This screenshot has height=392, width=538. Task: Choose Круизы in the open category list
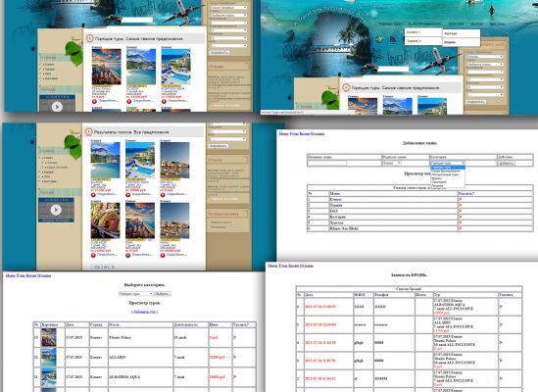(x=448, y=178)
